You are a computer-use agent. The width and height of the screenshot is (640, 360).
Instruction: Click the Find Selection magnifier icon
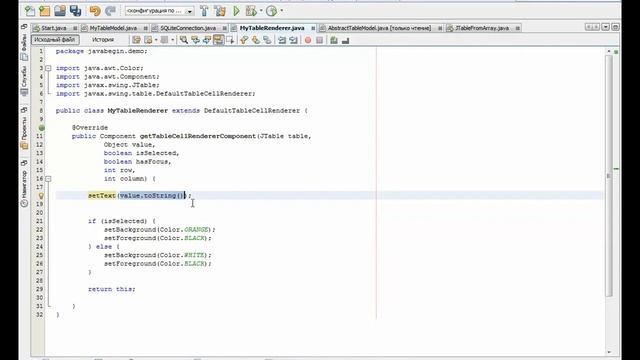184,40
